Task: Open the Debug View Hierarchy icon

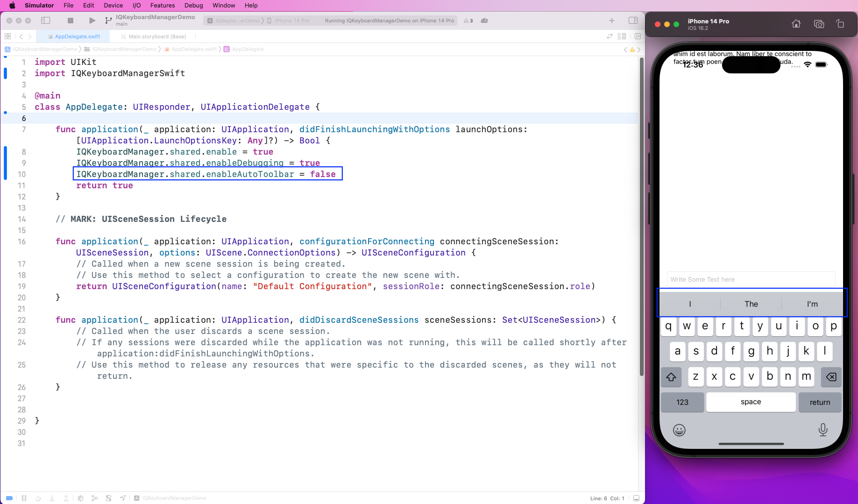Action: (x=80, y=498)
